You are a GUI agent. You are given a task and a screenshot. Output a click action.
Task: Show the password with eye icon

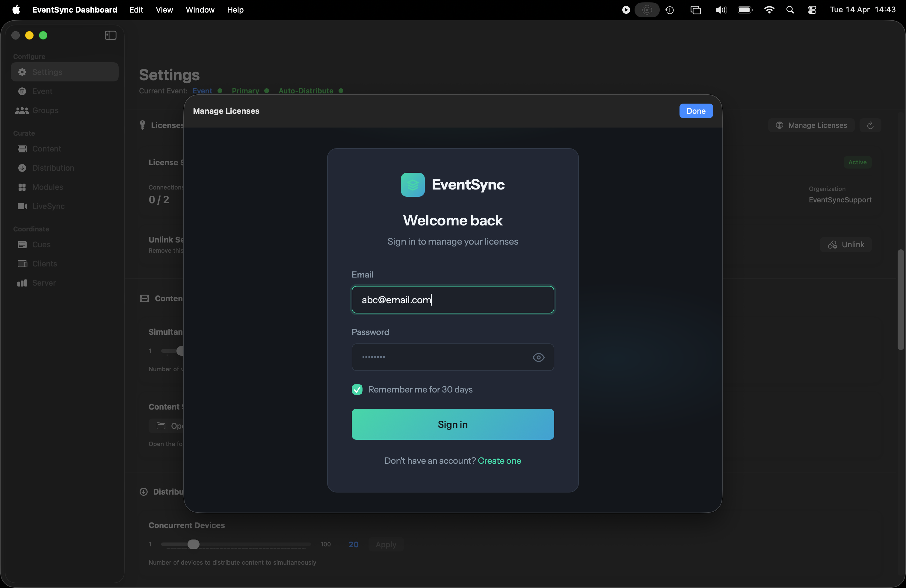[x=538, y=357]
